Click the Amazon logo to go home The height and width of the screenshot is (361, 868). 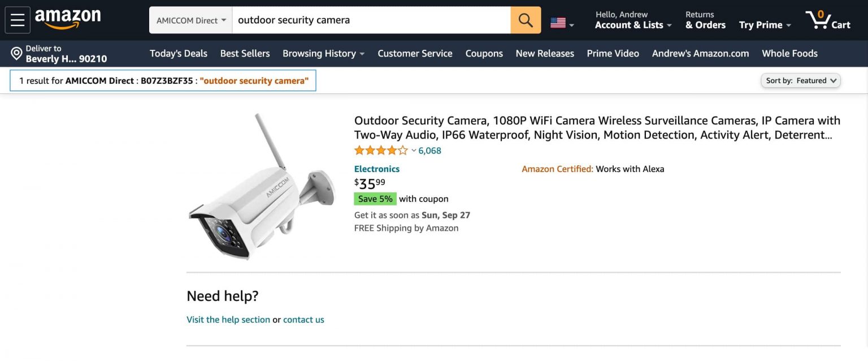click(67, 19)
